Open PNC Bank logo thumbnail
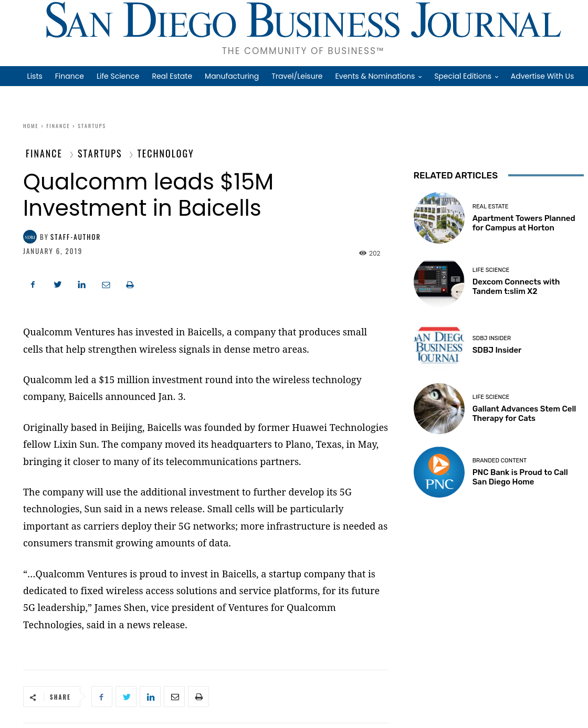This screenshot has width=588, height=728. (x=439, y=472)
